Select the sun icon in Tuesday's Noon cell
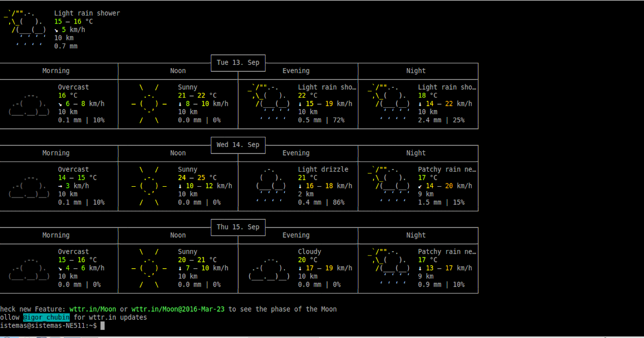Screen dimensions: 644x338 (149, 103)
